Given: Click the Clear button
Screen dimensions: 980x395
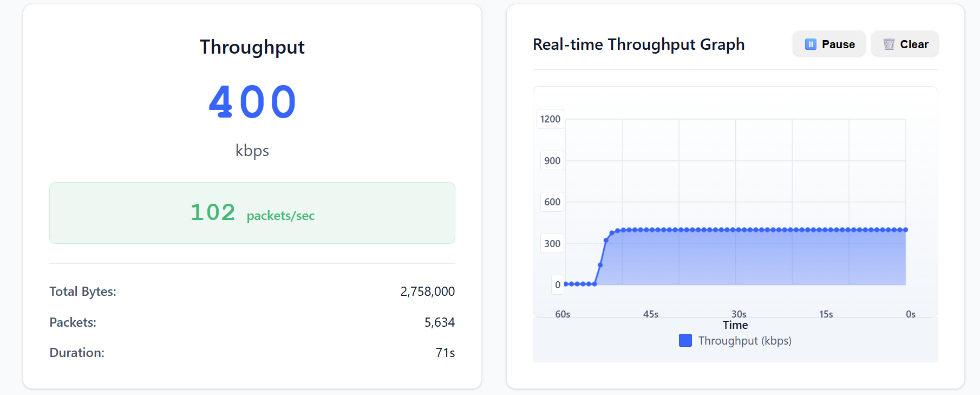Looking at the screenshot, I should (x=905, y=44).
